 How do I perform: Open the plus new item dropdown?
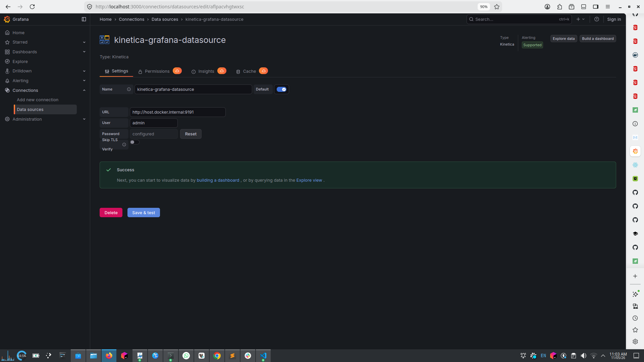580,19
